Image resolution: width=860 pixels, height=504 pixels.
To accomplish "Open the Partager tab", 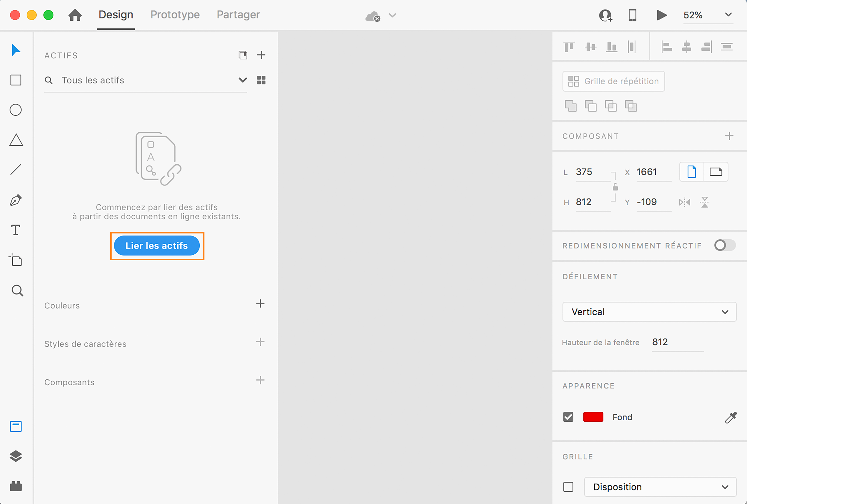I will tap(238, 15).
